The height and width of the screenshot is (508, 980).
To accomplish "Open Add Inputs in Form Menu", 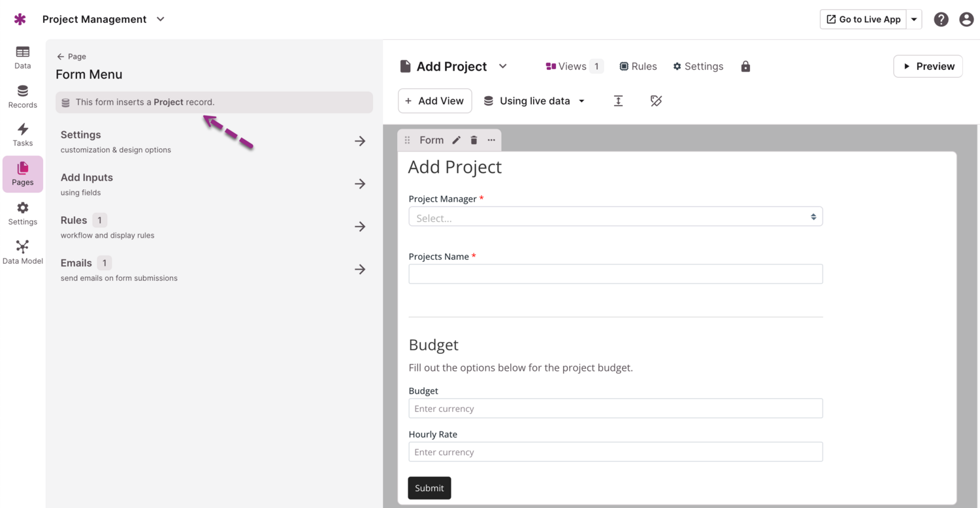I will point(213,184).
